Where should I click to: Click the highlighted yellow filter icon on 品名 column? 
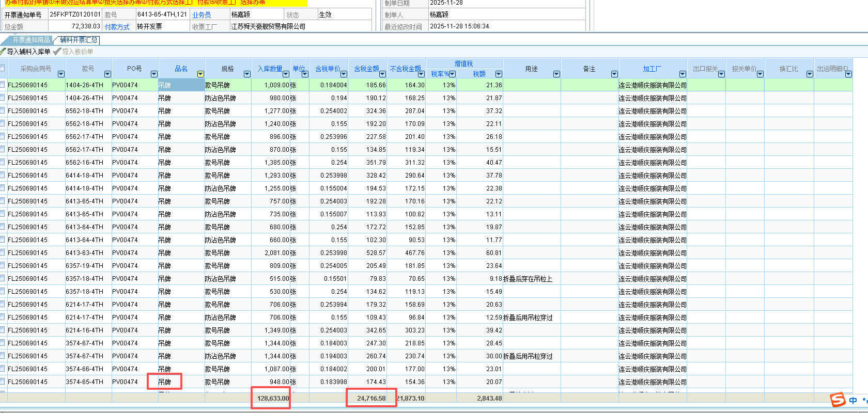[x=200, y=74]
